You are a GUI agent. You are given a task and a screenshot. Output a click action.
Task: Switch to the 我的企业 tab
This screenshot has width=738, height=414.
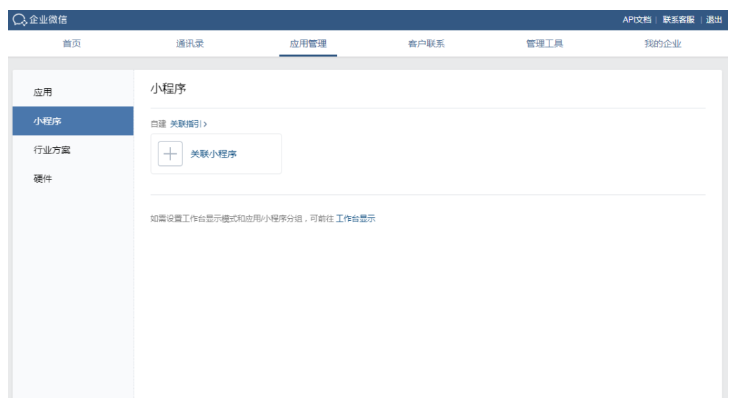click(662, 44)
